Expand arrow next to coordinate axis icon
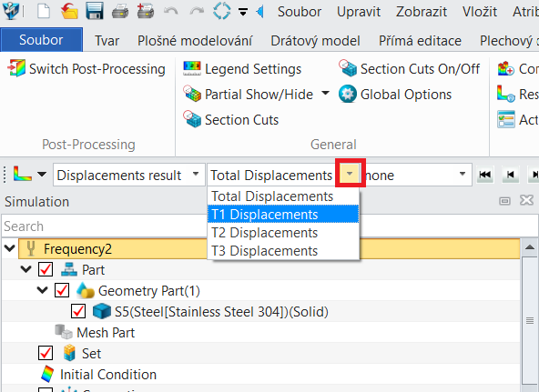 (x=42, y=175)
